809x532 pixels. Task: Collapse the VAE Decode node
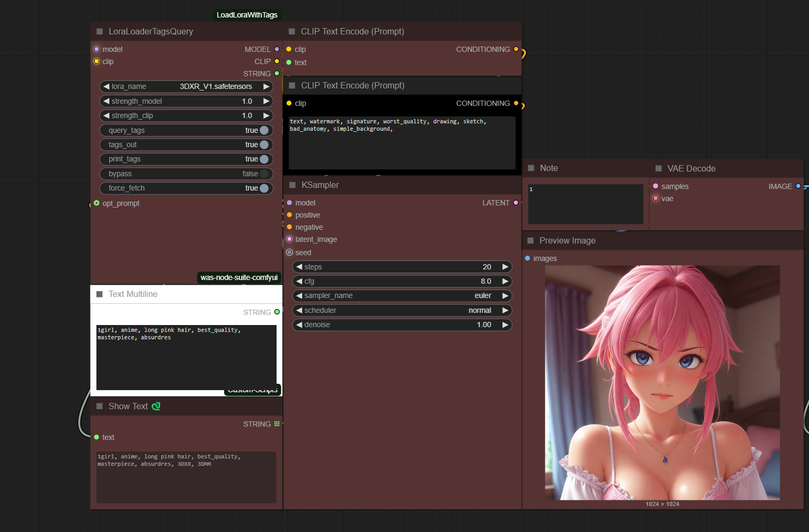[x=659, y=168]
